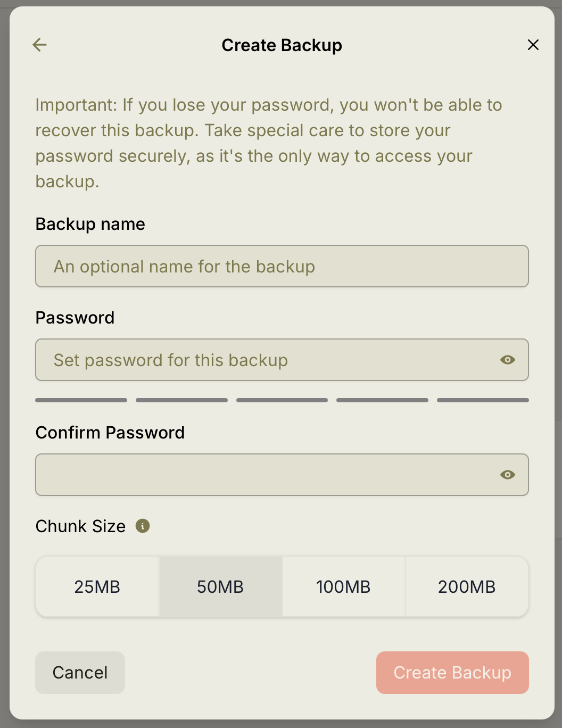This screenshot has width=562, height=728.
Task: Click the middle password strength bar segment
Action: point(282,400)
